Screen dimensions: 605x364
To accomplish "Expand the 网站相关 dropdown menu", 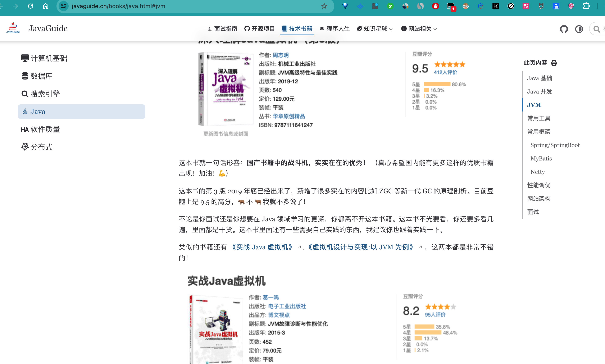I will (419, 29).
